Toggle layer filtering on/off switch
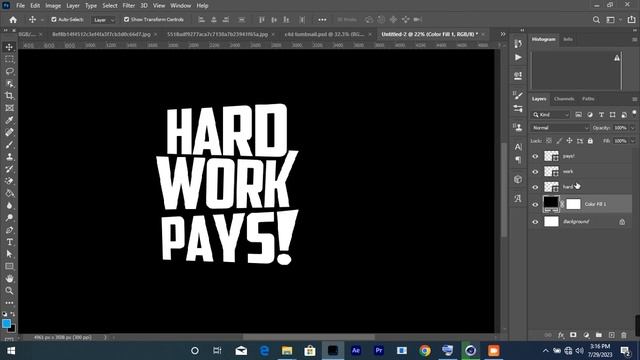 point(634,113)
